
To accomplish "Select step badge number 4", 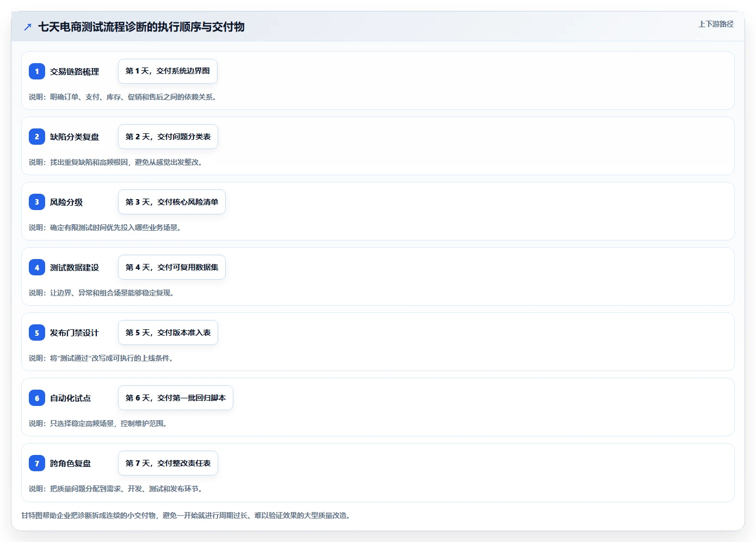I will pyautogui.click(x=37, y=267).
